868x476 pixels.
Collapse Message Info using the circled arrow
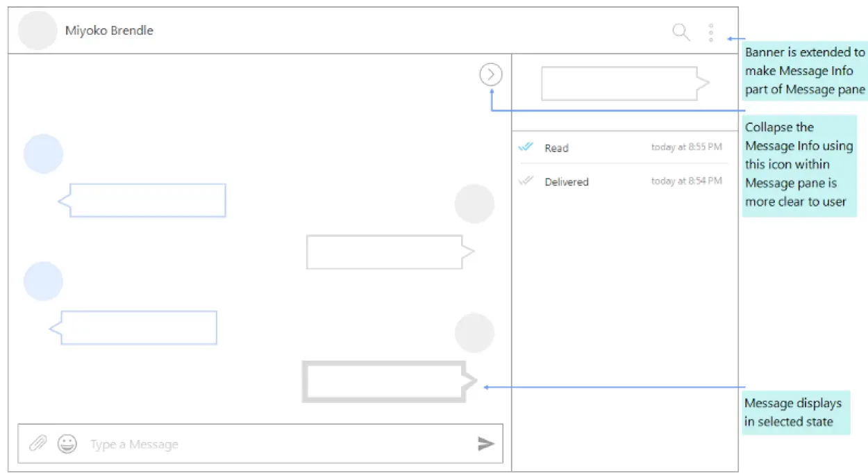[x=491, y=74]
